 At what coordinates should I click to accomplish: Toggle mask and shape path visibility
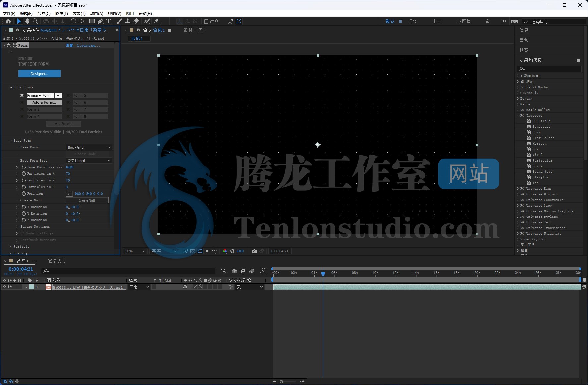[x=200, y=251]
